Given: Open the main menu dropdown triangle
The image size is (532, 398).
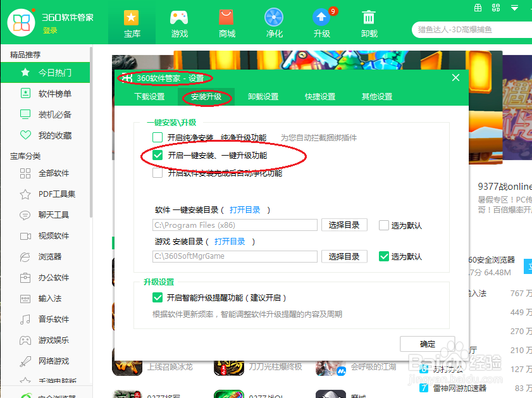Looking at the screenshot, I should point(515,8).
